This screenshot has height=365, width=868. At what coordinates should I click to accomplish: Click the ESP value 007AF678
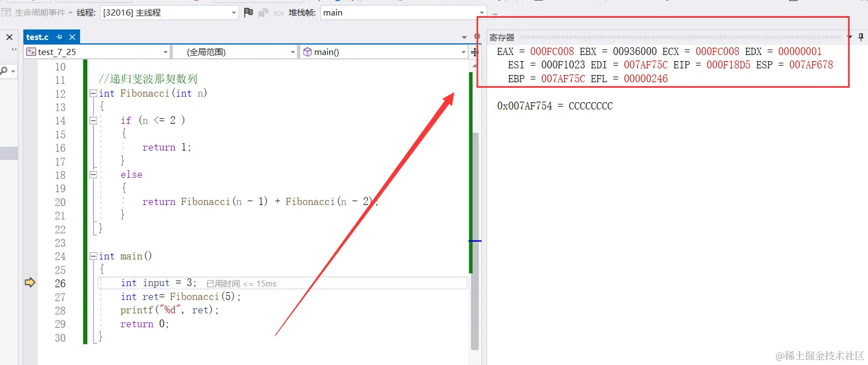pos(811,65)
